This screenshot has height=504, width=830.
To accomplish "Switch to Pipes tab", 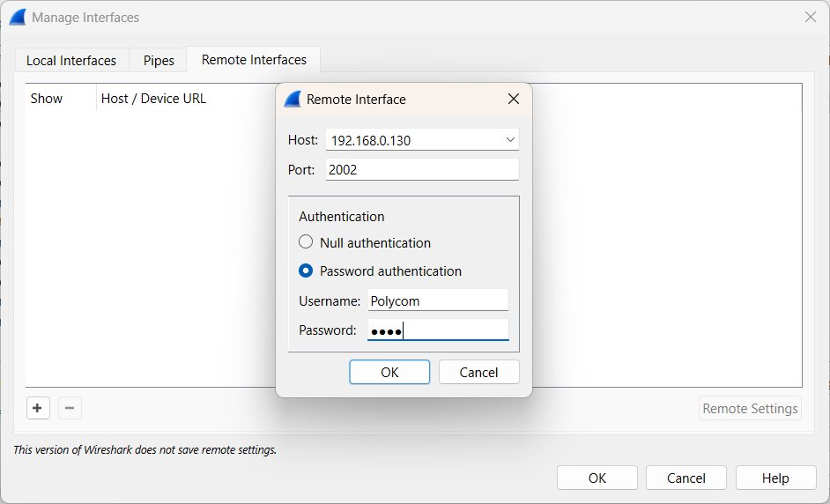I will click(x=159, y=60).
